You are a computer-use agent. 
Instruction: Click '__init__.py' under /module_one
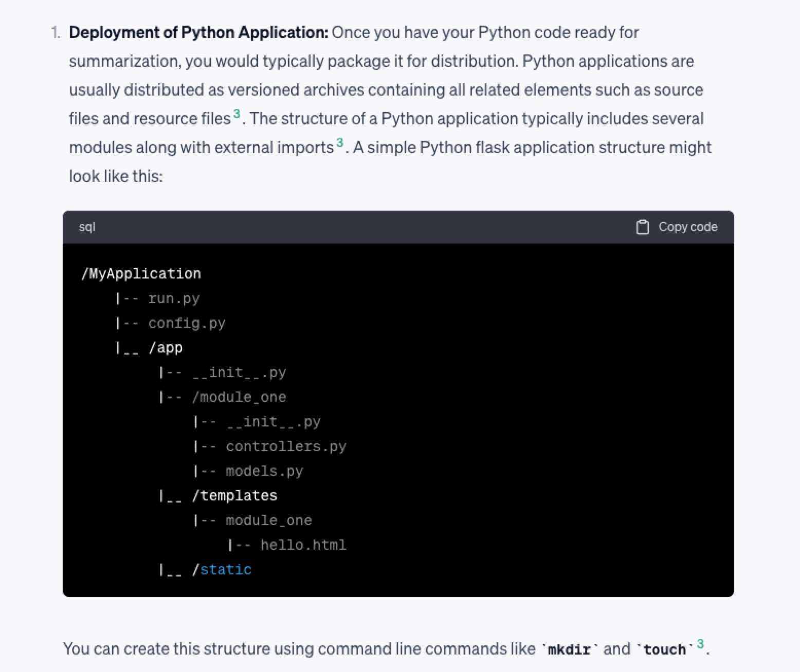(x=274, y=422)
